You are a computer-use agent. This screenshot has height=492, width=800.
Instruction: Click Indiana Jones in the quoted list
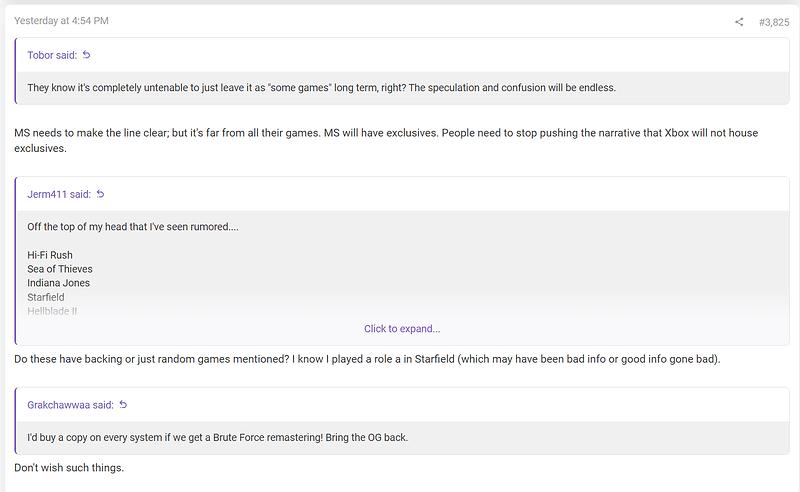pyautogui.click(x=58, y=283)
